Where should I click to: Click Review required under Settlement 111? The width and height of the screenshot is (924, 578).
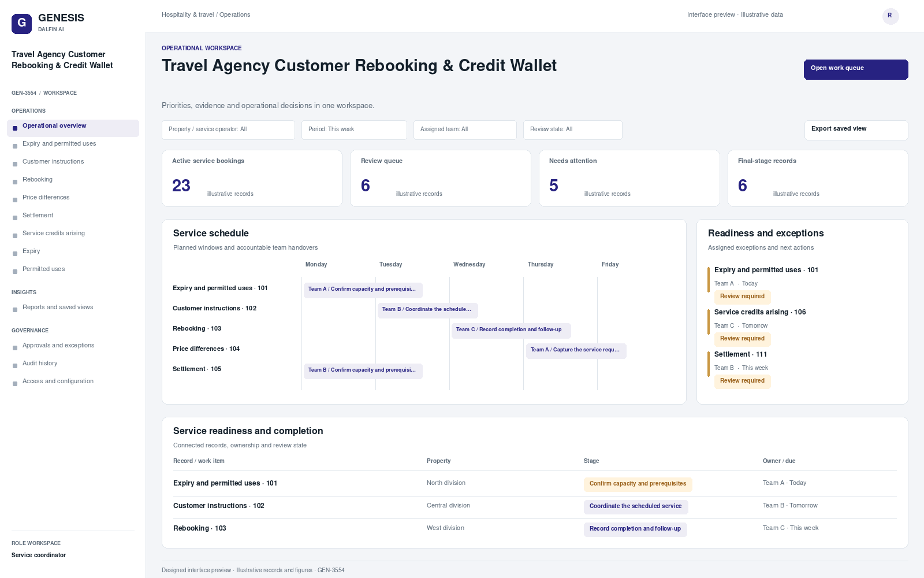click(742, 381)
